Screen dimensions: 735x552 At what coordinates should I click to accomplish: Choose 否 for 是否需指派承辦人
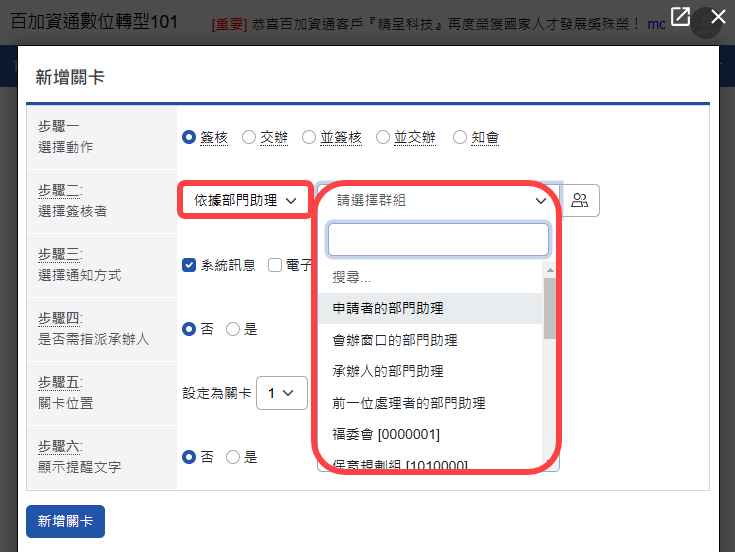[x=189, y=329]
